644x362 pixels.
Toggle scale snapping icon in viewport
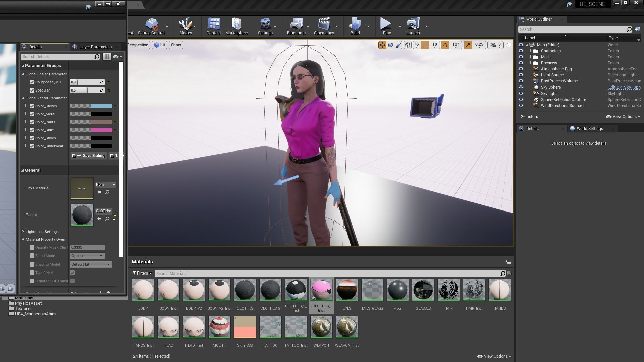click(x=468, y=45)
